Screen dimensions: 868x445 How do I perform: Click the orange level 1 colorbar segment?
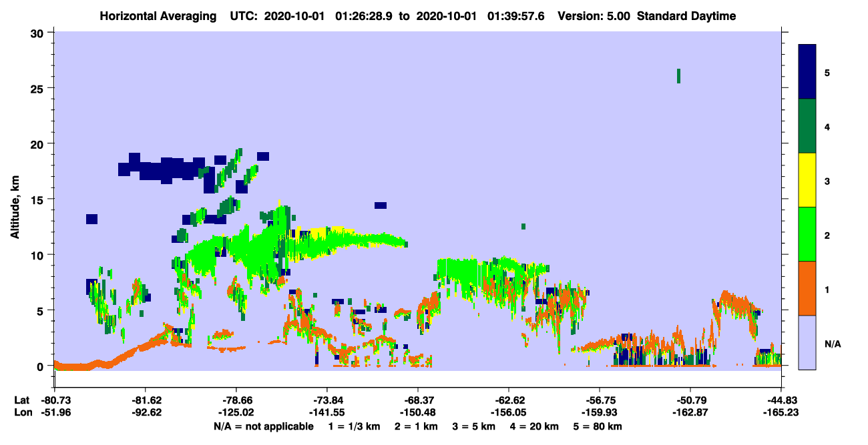click(807, 288)
